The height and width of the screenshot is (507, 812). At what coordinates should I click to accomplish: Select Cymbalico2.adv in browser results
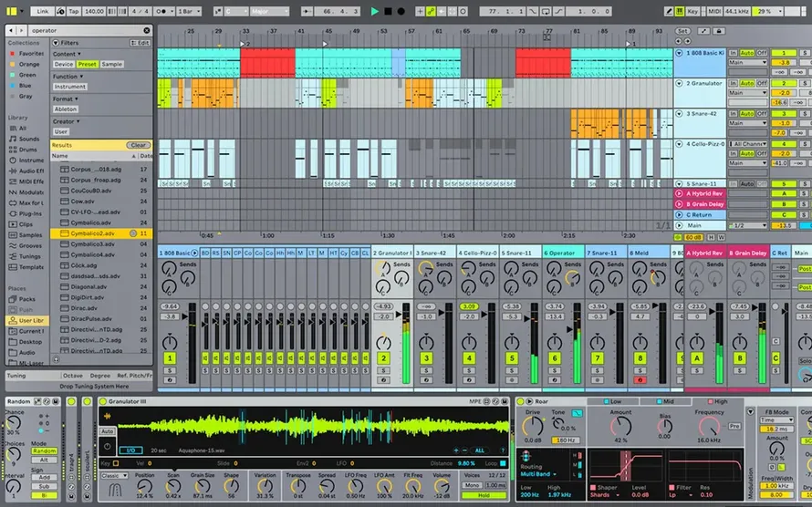tap(101, 233)
